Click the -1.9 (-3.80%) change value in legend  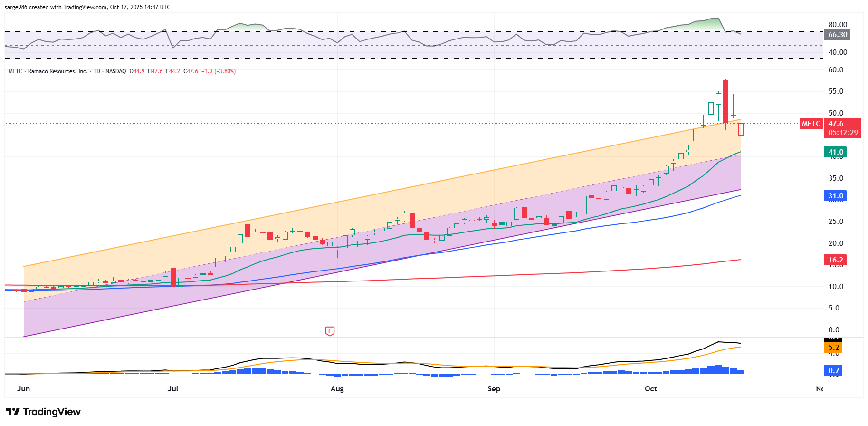(x=219, y=71)
